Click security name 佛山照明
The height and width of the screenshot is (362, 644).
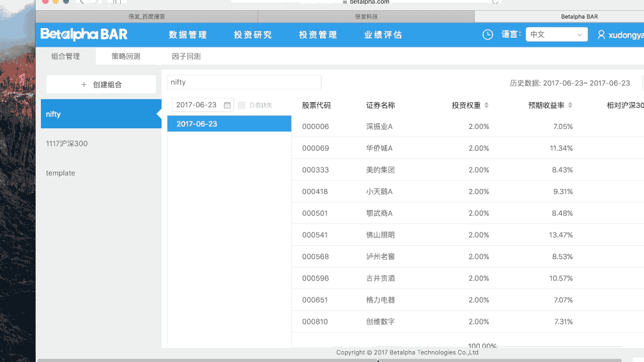click(x=380, y=235)
